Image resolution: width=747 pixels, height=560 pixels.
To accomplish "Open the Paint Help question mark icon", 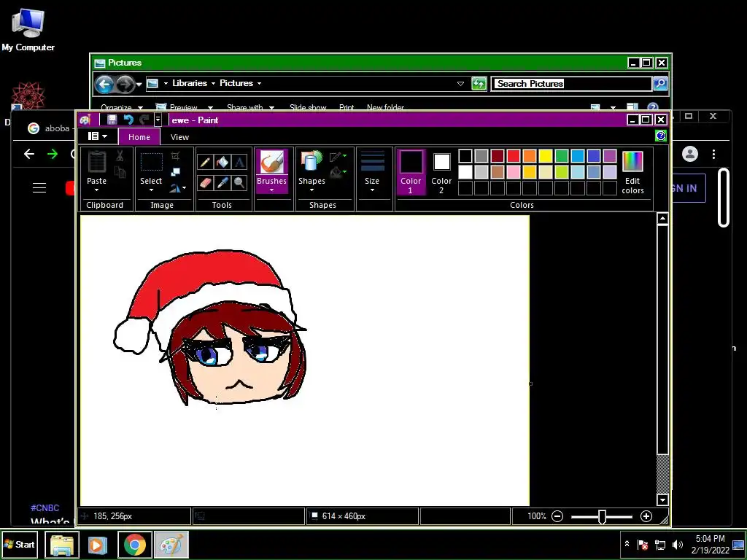I will coord(661,136).
